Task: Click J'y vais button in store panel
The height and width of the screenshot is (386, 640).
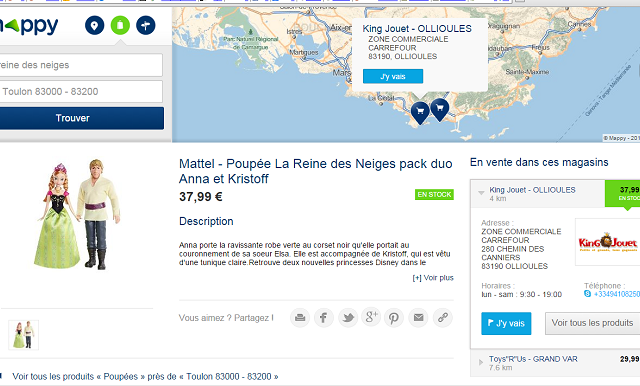Action: pyautogui.click(x=506, y=324)
